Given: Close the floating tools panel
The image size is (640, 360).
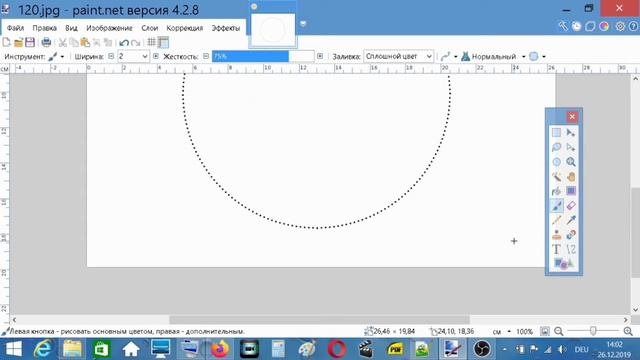Looking at the screenshot, I should click(x=572, y=117).
